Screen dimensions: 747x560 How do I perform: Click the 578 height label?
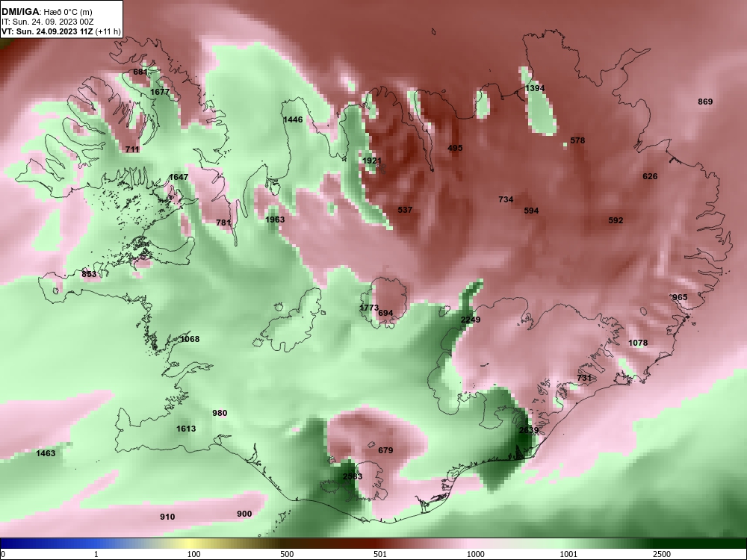click(x=577, y=140)
